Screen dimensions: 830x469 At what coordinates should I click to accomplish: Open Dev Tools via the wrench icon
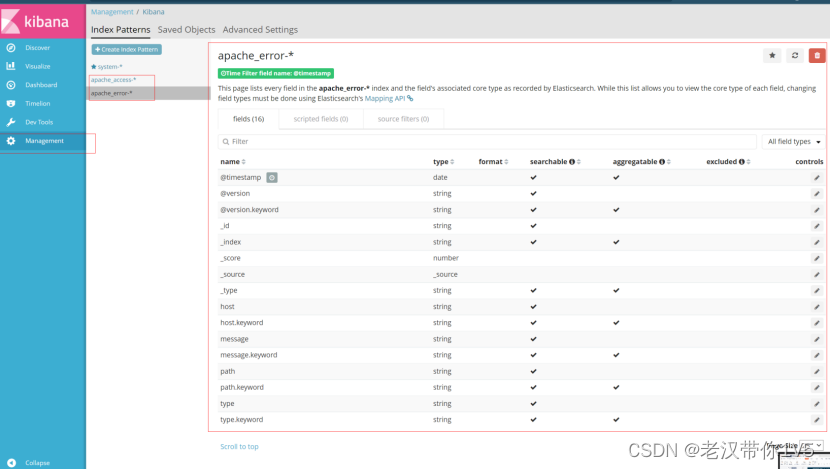point(11,122)
